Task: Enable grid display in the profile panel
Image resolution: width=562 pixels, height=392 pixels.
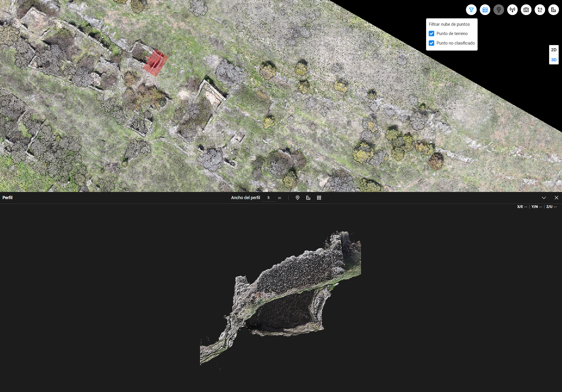Action: tap(319, 198)
